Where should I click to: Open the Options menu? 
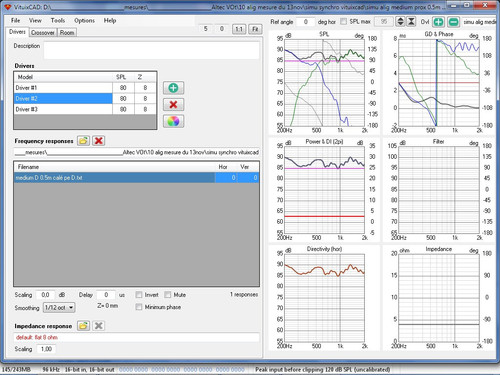(84, 20)
